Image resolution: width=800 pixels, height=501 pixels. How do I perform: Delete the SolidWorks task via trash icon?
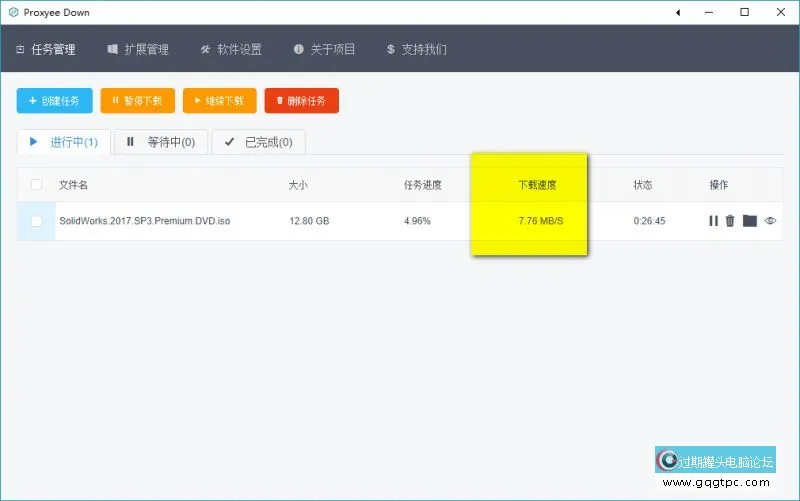pos(730,221)
